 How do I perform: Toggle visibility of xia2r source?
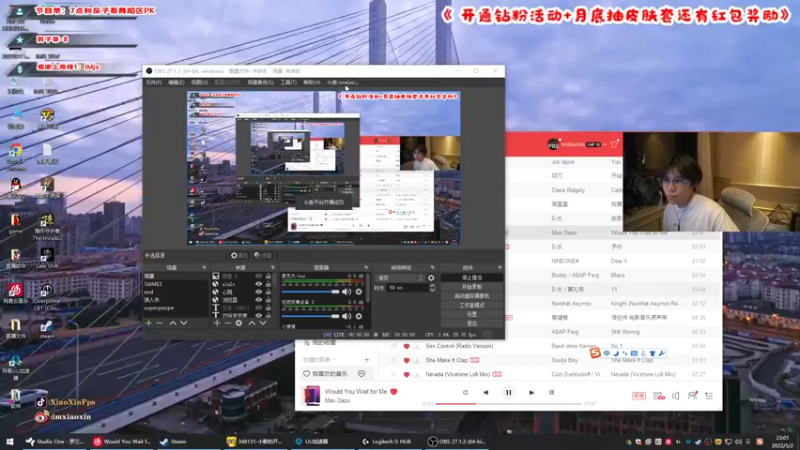click(259, 284)
